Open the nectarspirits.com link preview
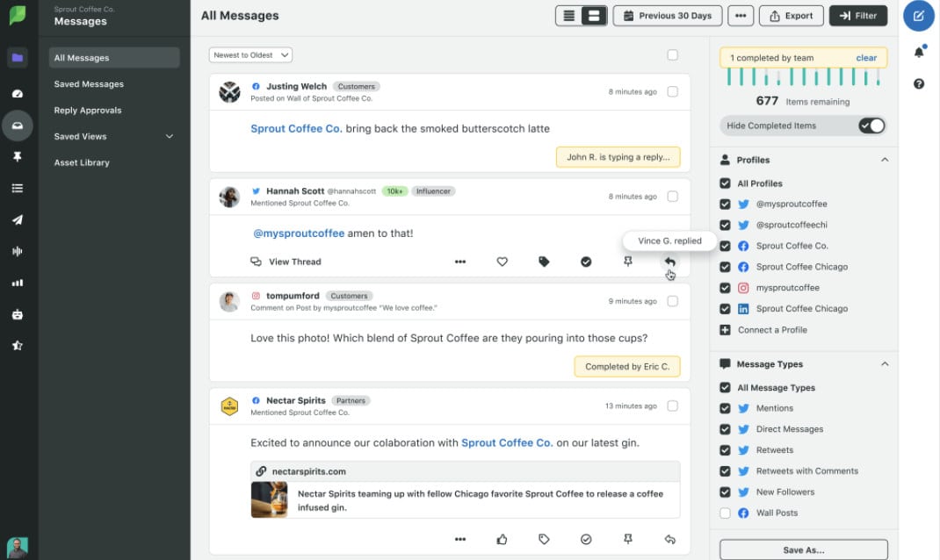 click(466, 489)
